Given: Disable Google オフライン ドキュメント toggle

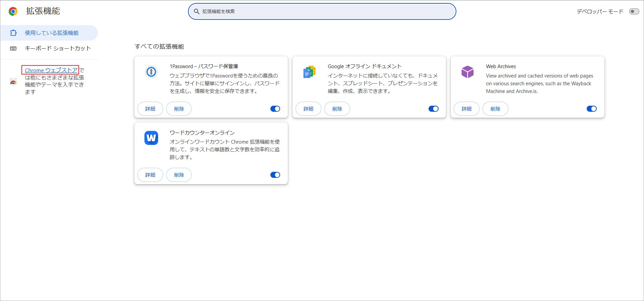Looking at the screenshot, I should pyautogui.click(x=433, y=109).
